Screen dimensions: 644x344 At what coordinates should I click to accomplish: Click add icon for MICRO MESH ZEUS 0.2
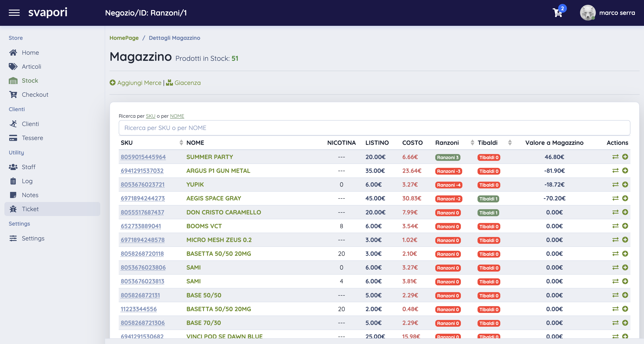tap(625, 240)
